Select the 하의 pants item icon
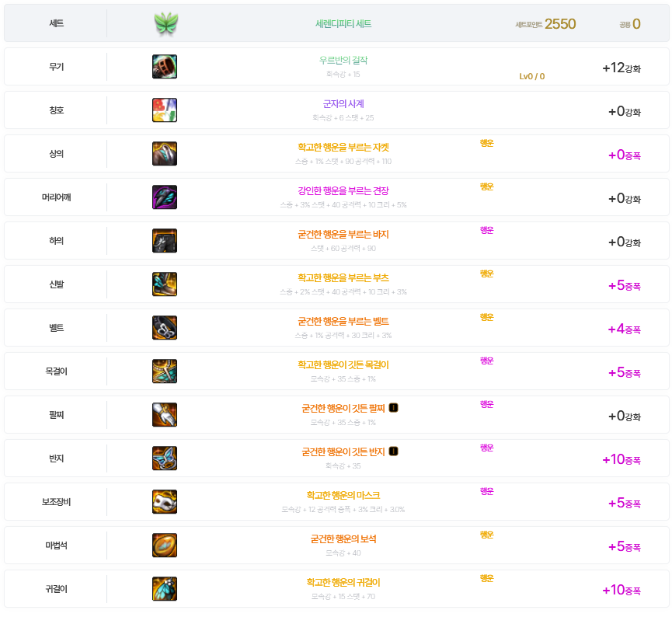Image resolution: width=672 pixels, height=617 pixels. coord(165,241)
